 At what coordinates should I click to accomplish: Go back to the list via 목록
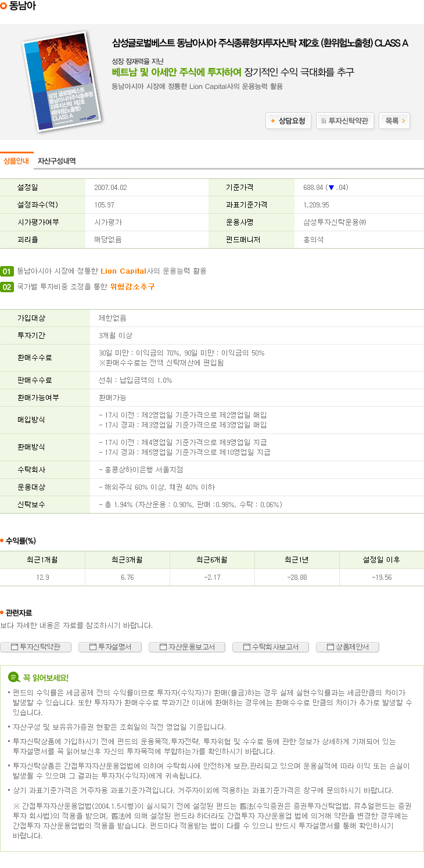point(394,121)
